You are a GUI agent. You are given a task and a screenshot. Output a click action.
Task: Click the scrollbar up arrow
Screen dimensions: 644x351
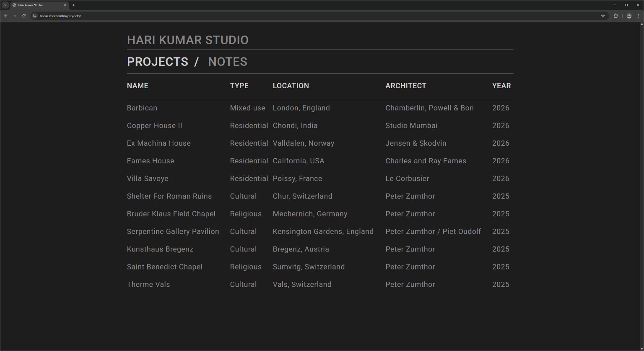click(641, 24)
